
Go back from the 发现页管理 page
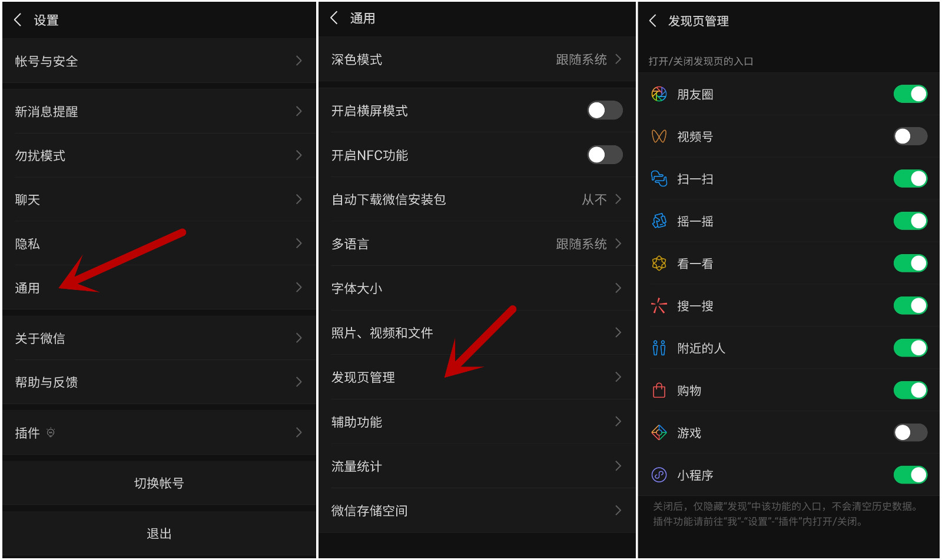(x=653, y=21)
